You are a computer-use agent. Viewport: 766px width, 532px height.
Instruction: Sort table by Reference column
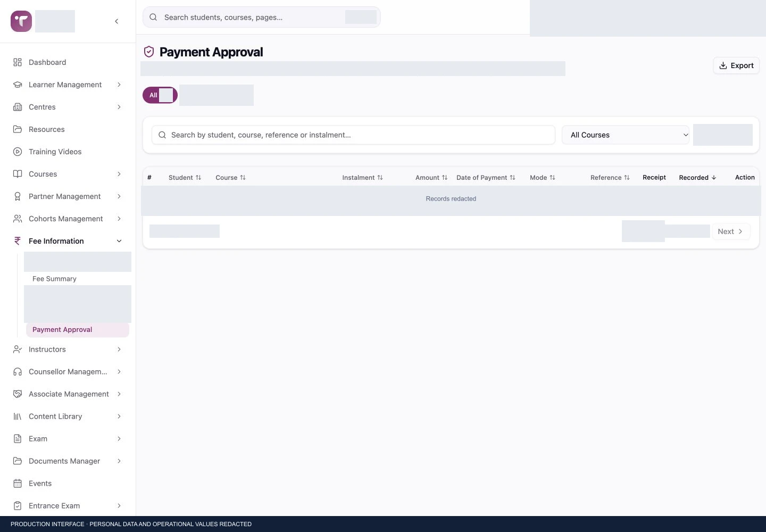(610, 178)
